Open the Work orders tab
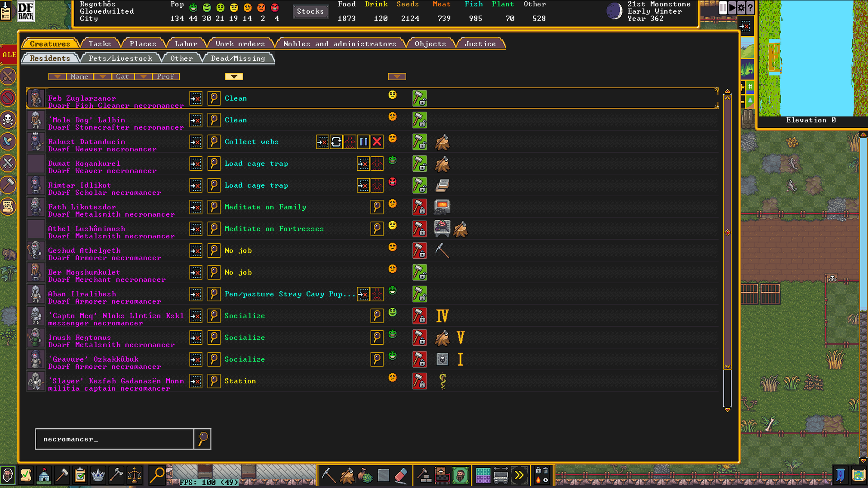The image size is (868, 488). 240,44
